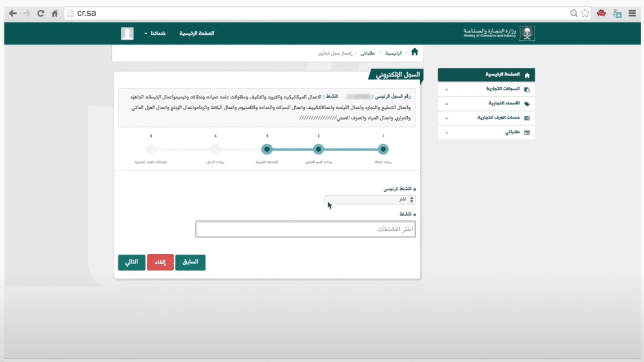Open the red extension icon in toolbar
The width and height of the screenshot is (644, 362).
pyautogui.click(x=601, y=13)
